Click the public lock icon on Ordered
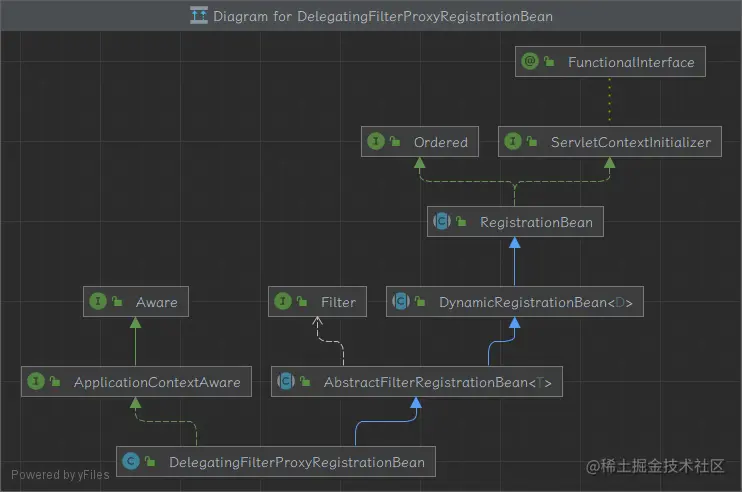 point(395,141)
